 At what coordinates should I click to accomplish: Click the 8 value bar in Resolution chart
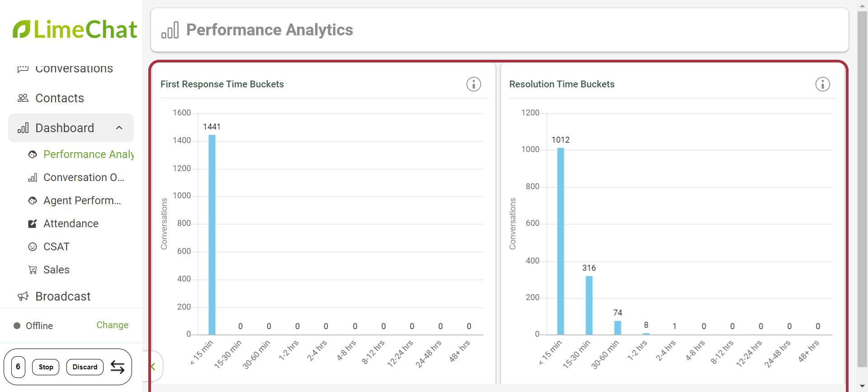click(x=646, y=334)
